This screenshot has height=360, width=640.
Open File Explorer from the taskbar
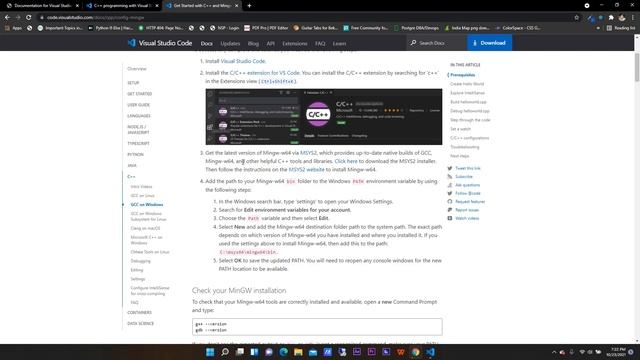(x=298, y=352)
